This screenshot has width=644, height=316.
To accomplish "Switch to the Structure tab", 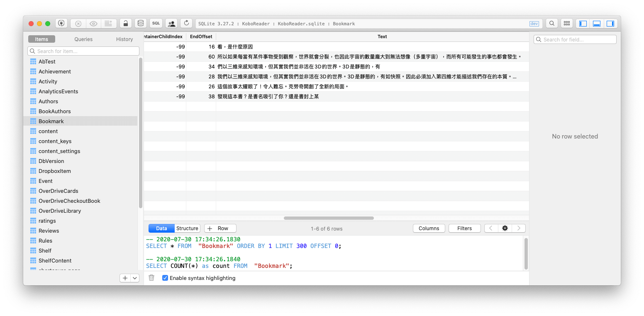I will (187, 228).
